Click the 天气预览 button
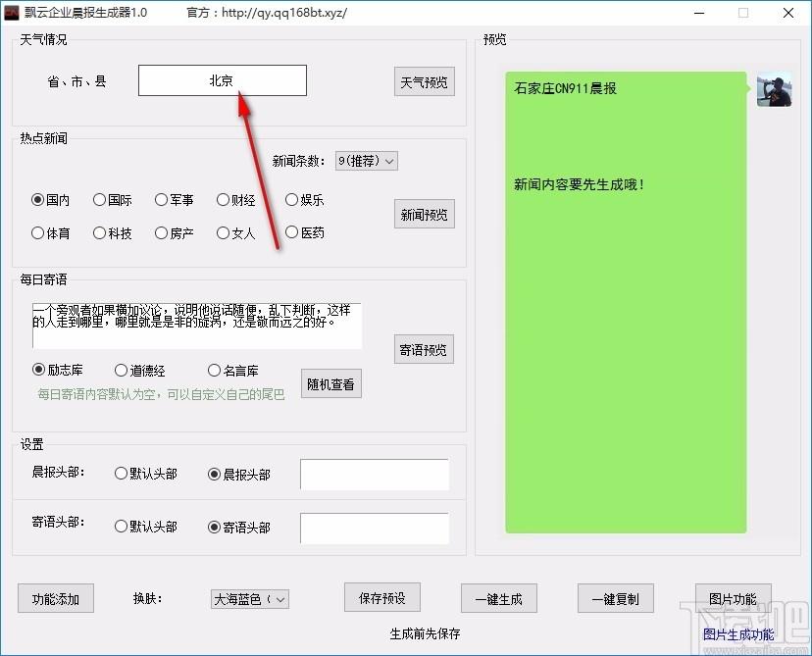The image size is (812, 656). tap(424, 81)
